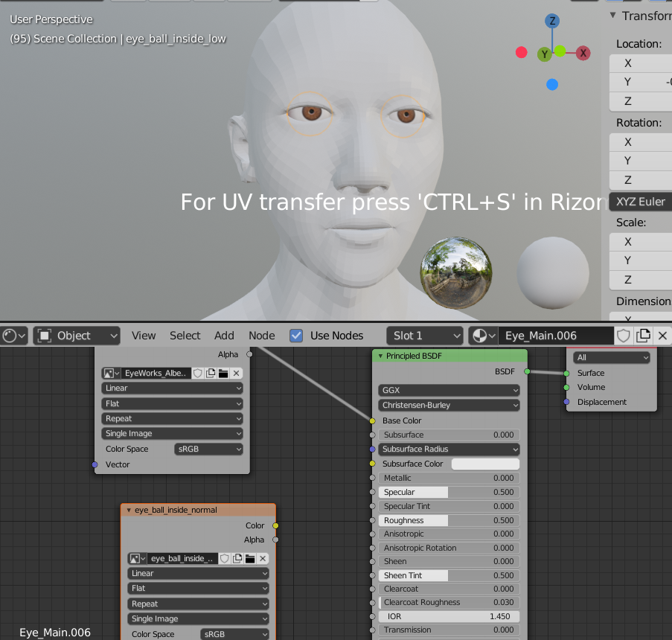Screen dimensions: 672x640
Task: Open Linear dropdown on eye_ball_inside_normal node
Action: click(199, 574)
